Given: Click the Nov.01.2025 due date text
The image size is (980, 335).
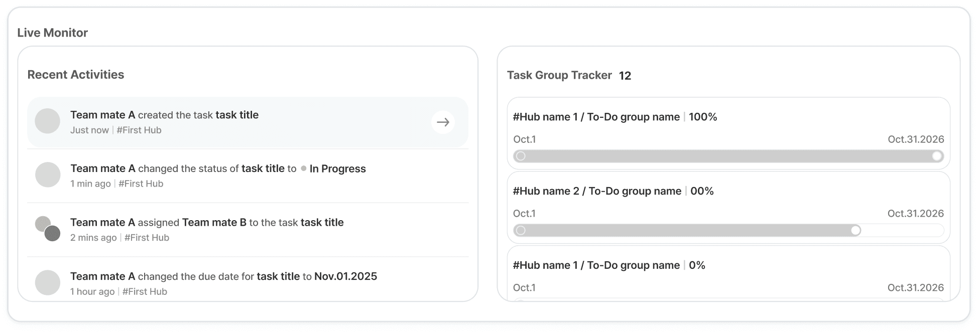Looking at the screenshot, I should point(345,276).
